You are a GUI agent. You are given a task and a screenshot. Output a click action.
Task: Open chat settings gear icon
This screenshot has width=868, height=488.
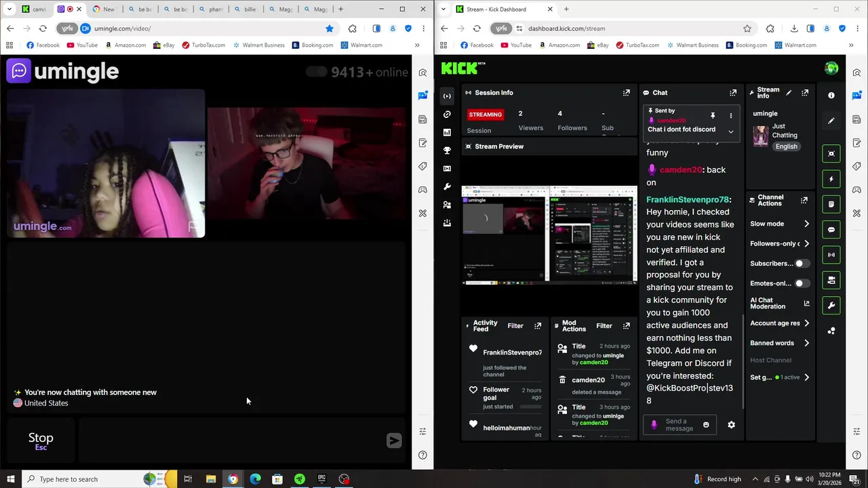(x=731, y=425)
